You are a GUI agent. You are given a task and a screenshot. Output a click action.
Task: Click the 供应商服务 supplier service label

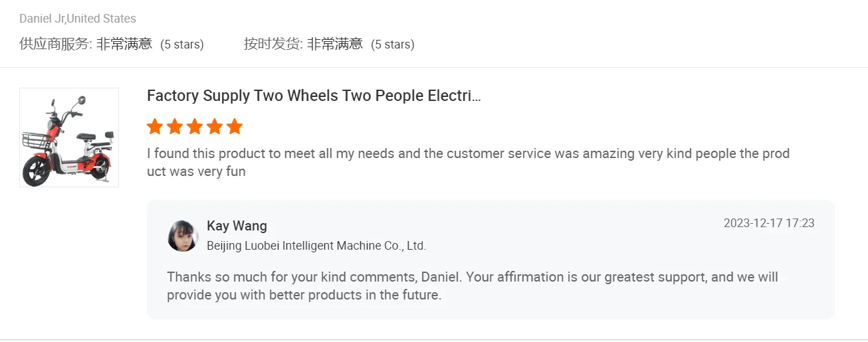(x=55, y=44)
